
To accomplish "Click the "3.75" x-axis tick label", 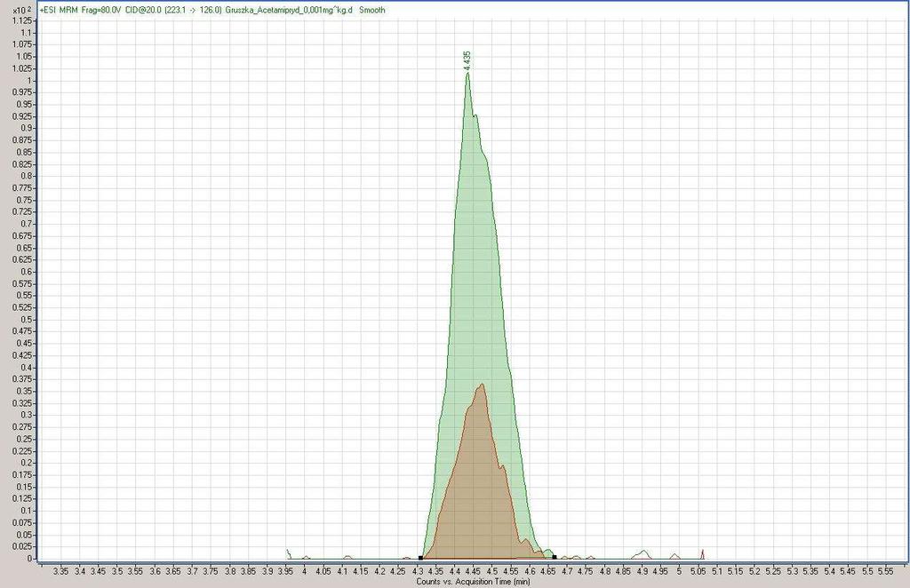I will pos(211,571).
